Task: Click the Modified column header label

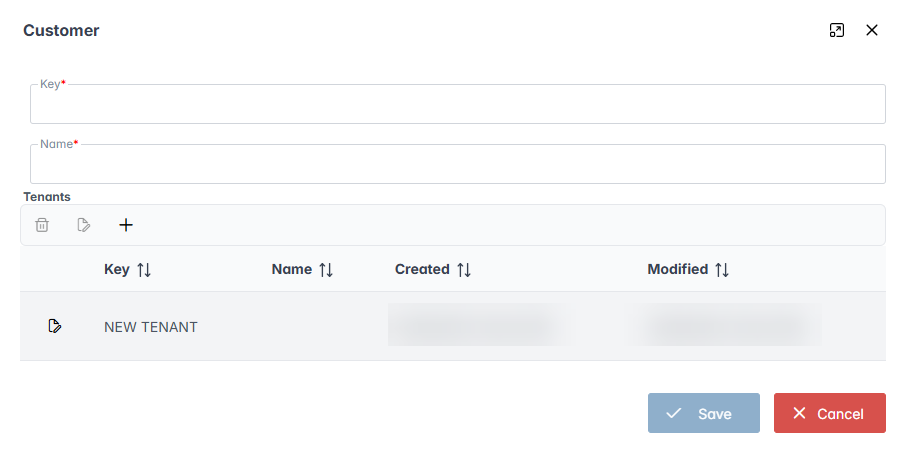Action: [x=677, y=269]
